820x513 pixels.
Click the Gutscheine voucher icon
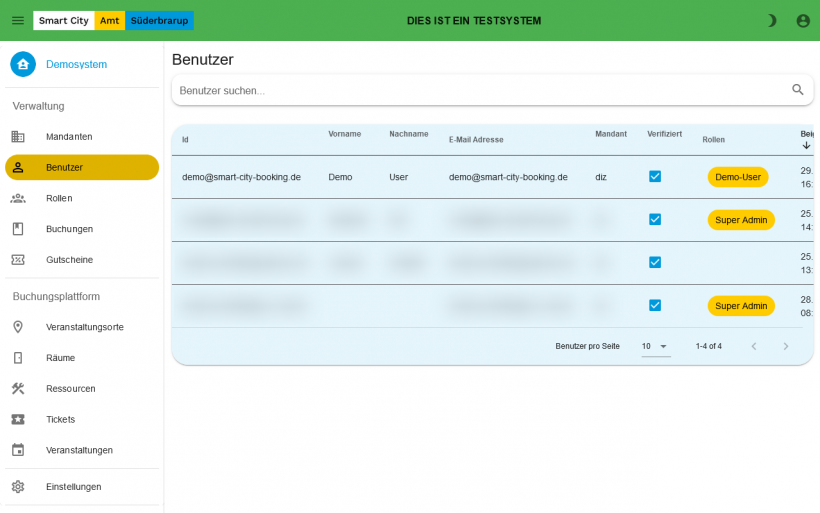click(18, 260)
